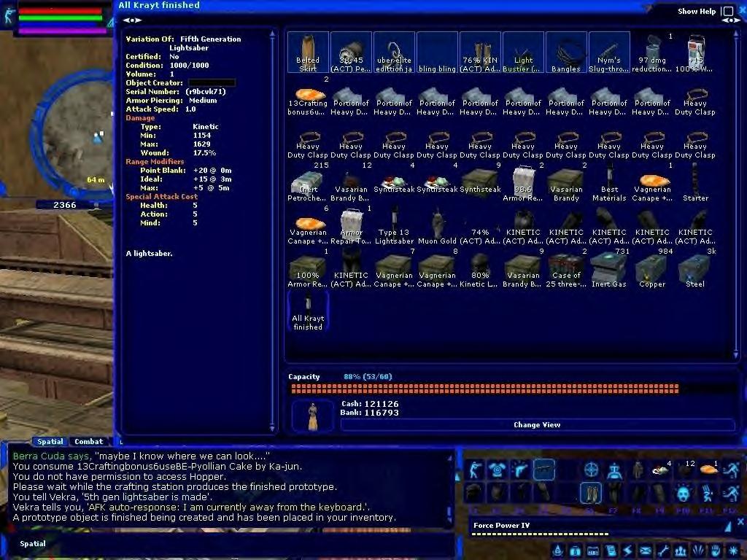This screenshot has height=560, width=747.
Task: Click the arrows handle at window top-left
Action: click(132, 20)
